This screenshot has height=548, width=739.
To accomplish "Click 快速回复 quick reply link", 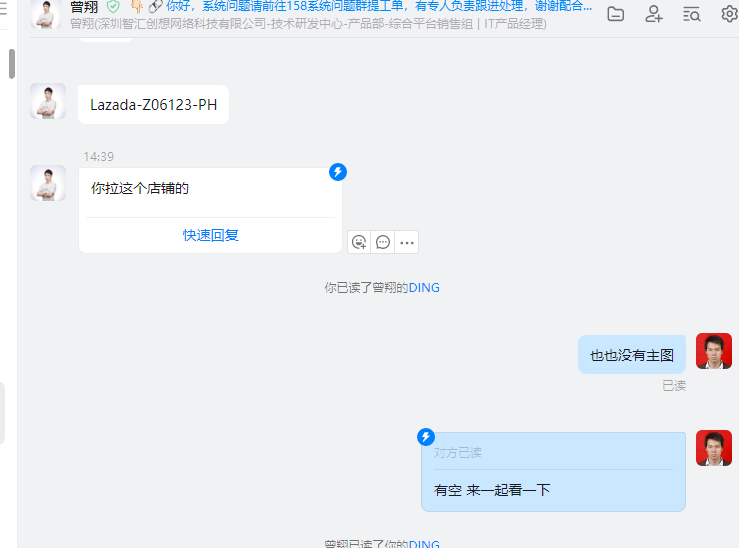I will tap(210, 235).
